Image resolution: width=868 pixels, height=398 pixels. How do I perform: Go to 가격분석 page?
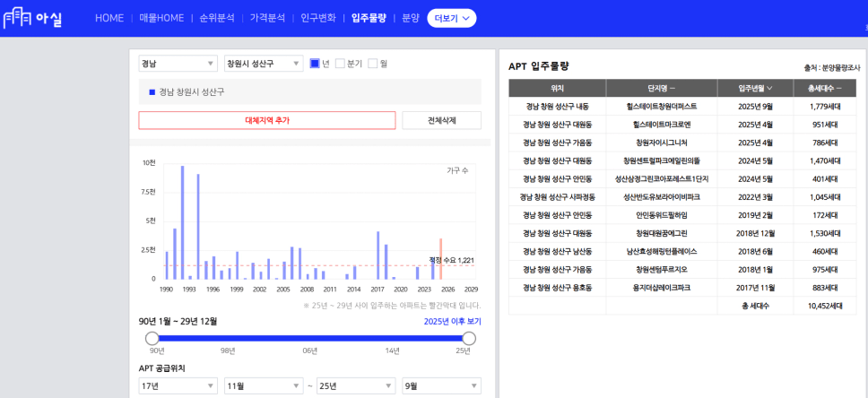(x=267, y=18)
